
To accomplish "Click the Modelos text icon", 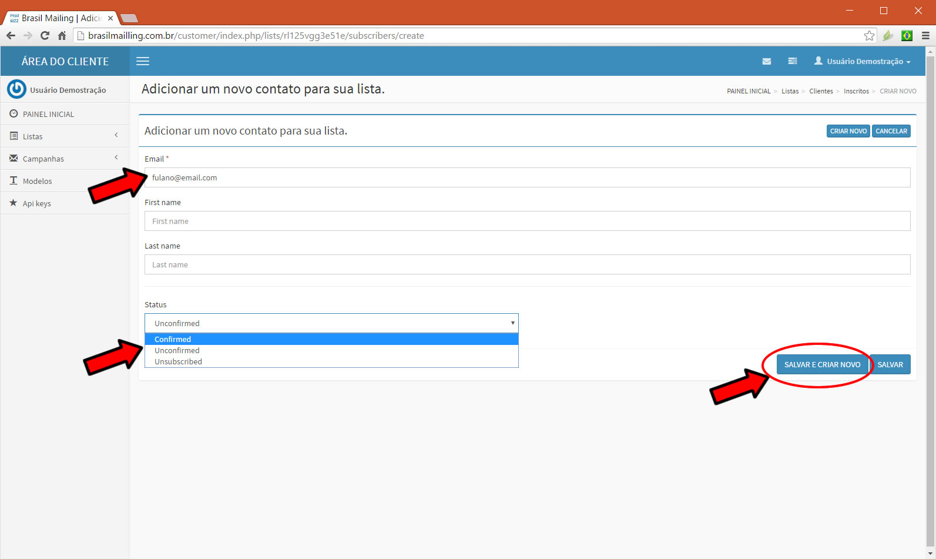I will coord(14,180).
